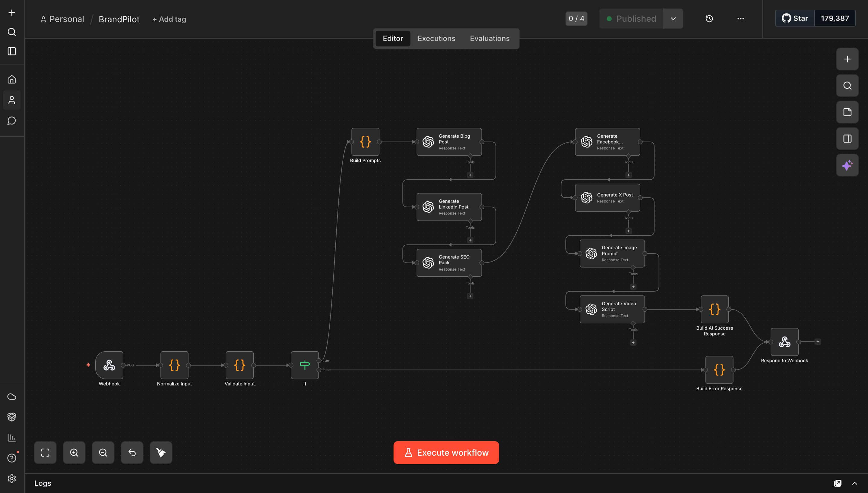Open search from the left sidebar

(x=12, y=32)
